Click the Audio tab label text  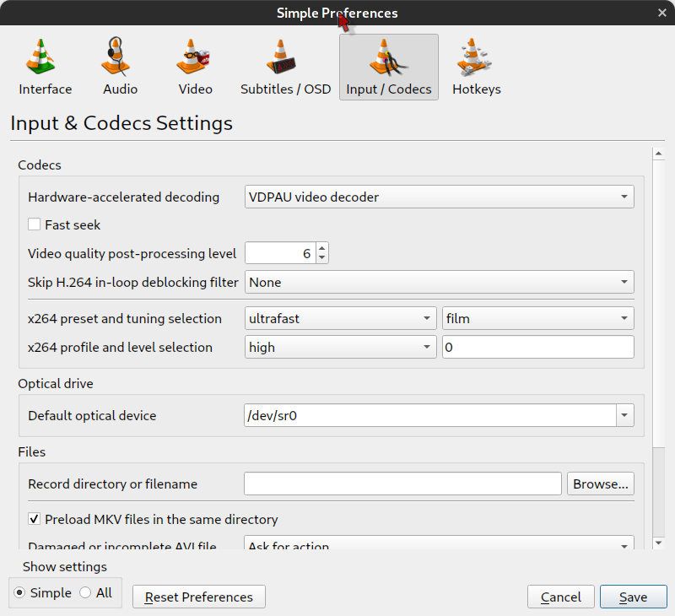click(120, 89)
